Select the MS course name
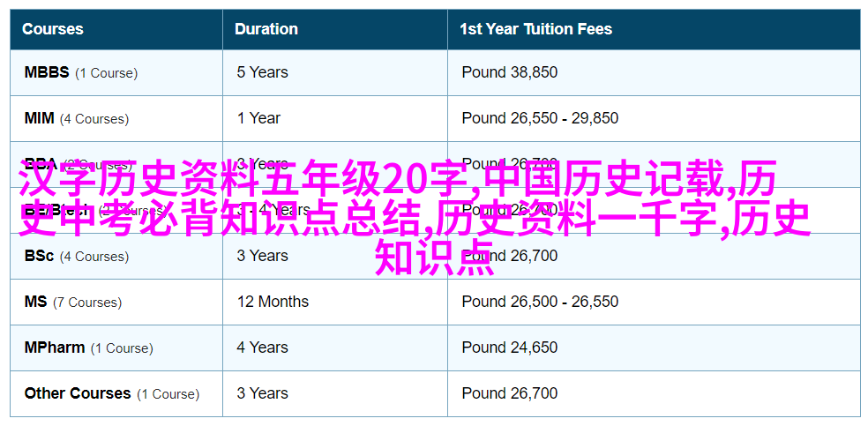Viewport: 868px width, 426px height. coord(36,302)
